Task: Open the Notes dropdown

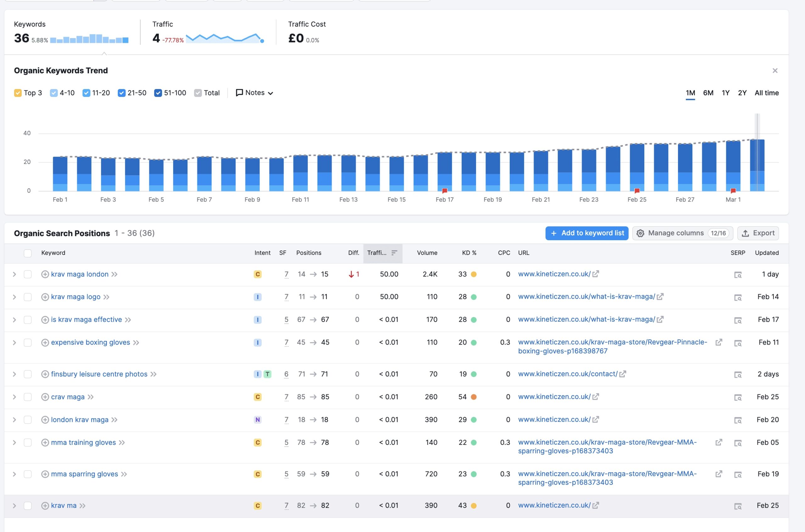Action: click(254, 93)
